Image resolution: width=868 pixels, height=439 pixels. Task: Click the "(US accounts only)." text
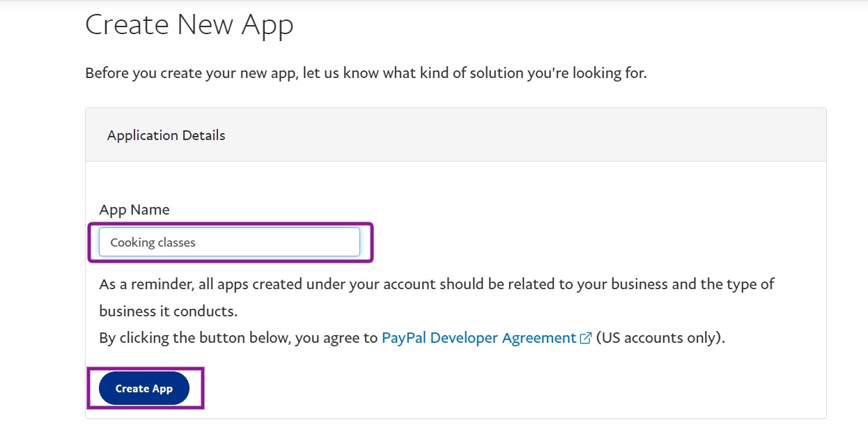(660, 338)
